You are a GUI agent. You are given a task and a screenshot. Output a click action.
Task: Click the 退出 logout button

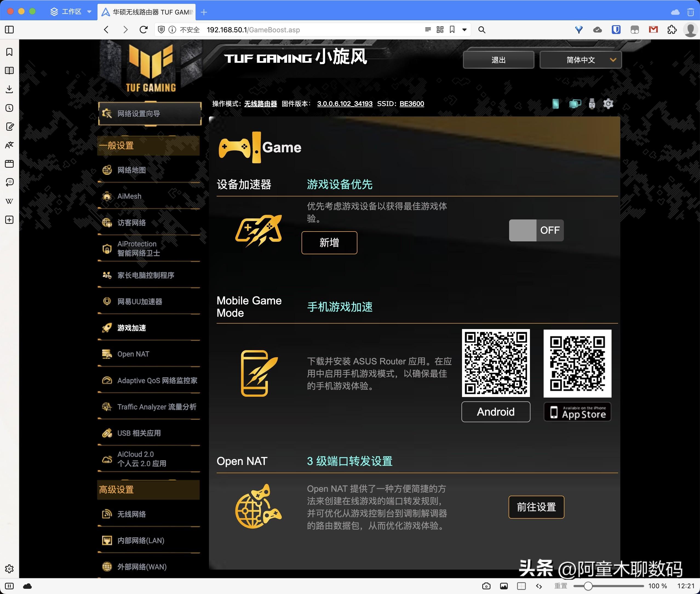point(498,60)
